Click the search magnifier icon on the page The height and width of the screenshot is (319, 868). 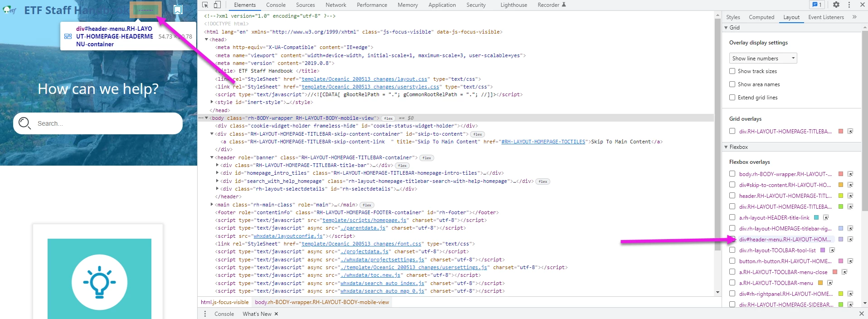tap(24, 123)
